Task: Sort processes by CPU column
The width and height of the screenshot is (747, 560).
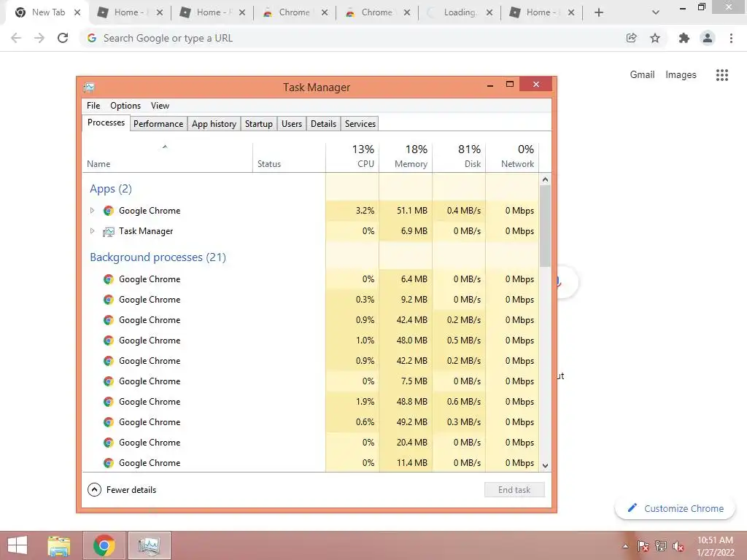Action: coord(352,157)
